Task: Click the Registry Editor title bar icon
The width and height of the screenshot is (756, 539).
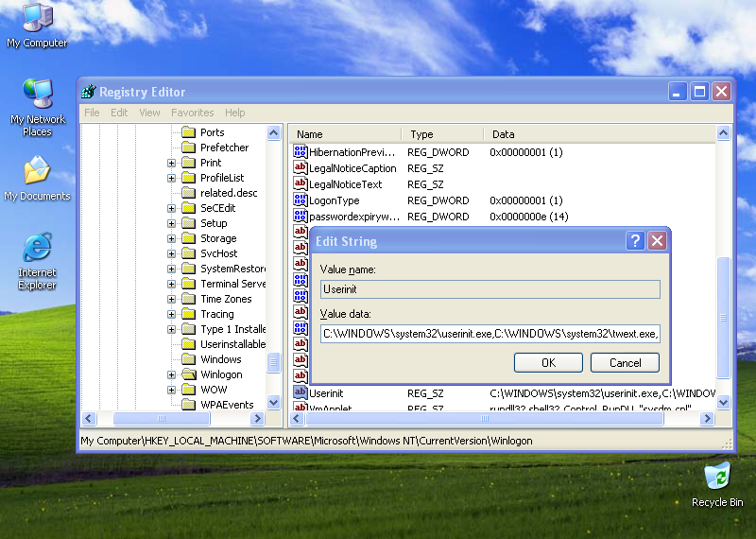Action: click(x=89, y=91)
